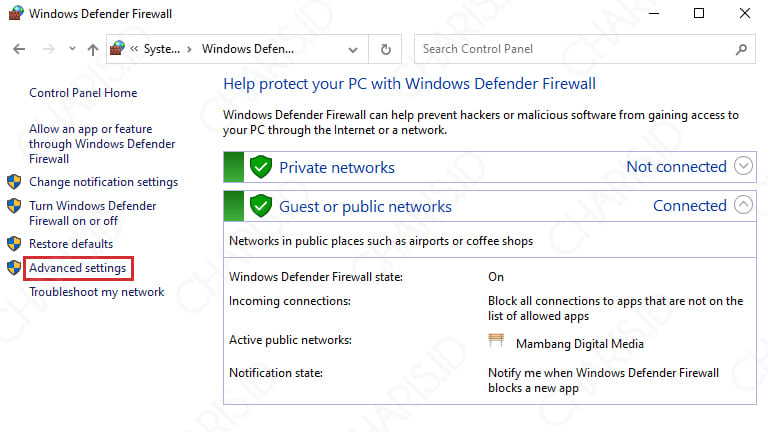
Task: Click the Private networks heading
Action: (337, 168)
